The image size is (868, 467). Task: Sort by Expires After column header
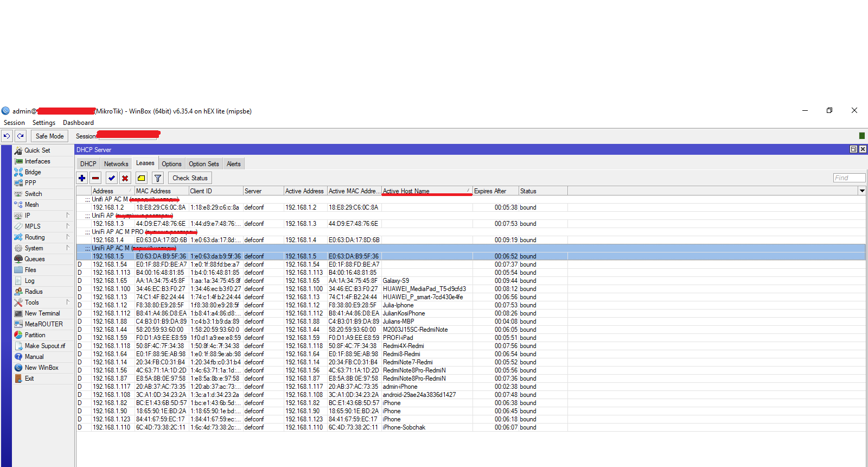point(496,191)
